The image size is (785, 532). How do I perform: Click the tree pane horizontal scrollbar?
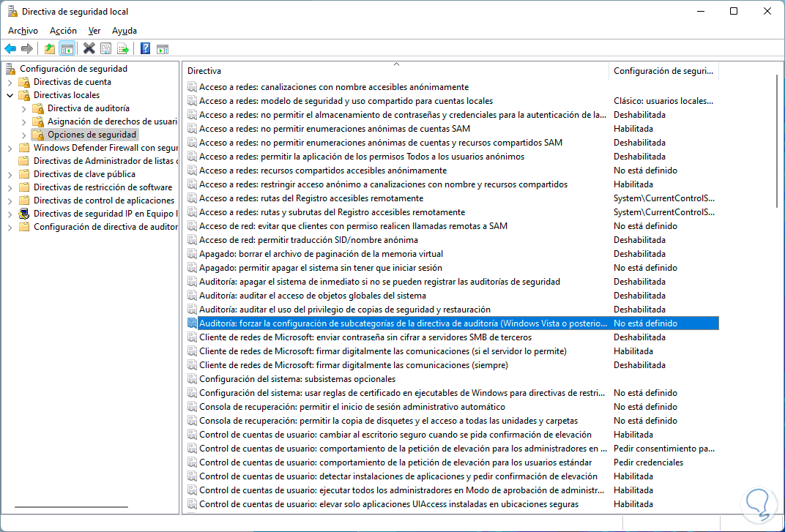click(71, 507)
